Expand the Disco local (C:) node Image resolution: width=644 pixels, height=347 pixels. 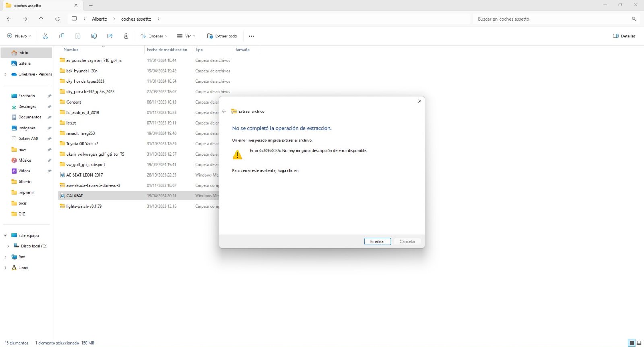coord(8,246)
